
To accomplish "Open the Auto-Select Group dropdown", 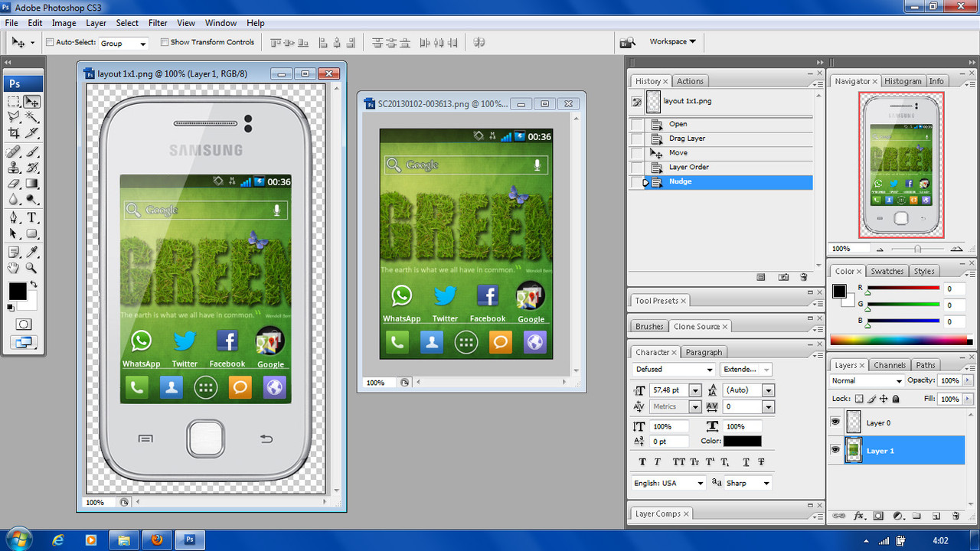I will 123,44.
